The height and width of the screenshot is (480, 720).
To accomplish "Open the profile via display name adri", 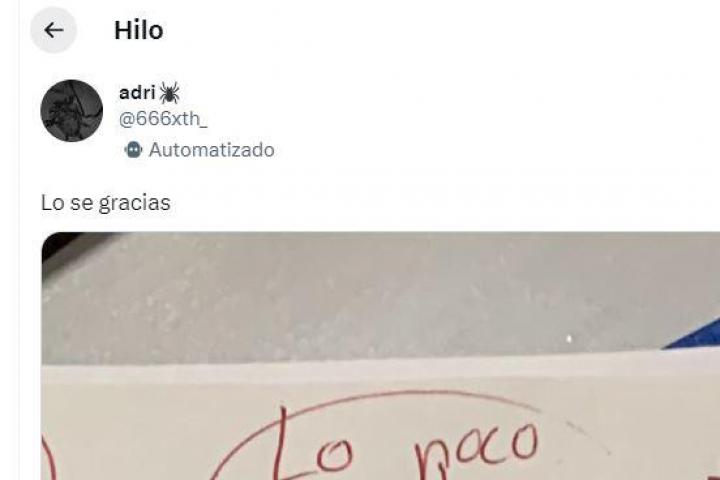I will tap(137, 93).
